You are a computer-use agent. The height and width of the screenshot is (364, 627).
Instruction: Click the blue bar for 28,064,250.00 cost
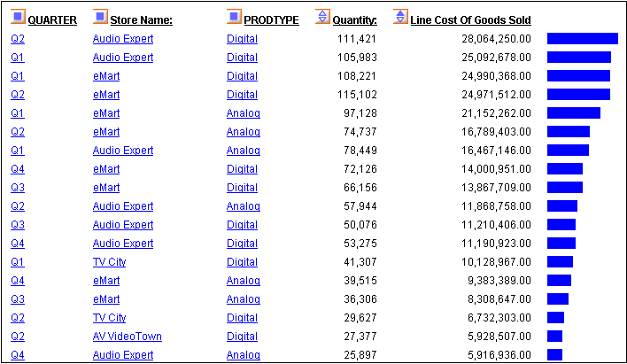582,39
